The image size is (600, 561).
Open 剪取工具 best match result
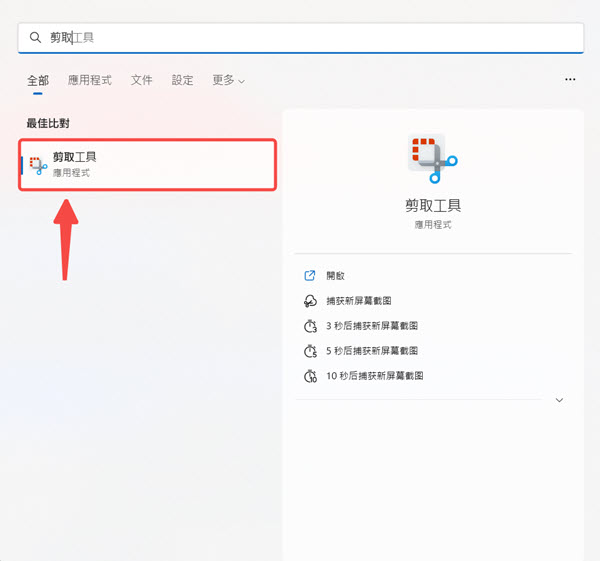point(148,165)
